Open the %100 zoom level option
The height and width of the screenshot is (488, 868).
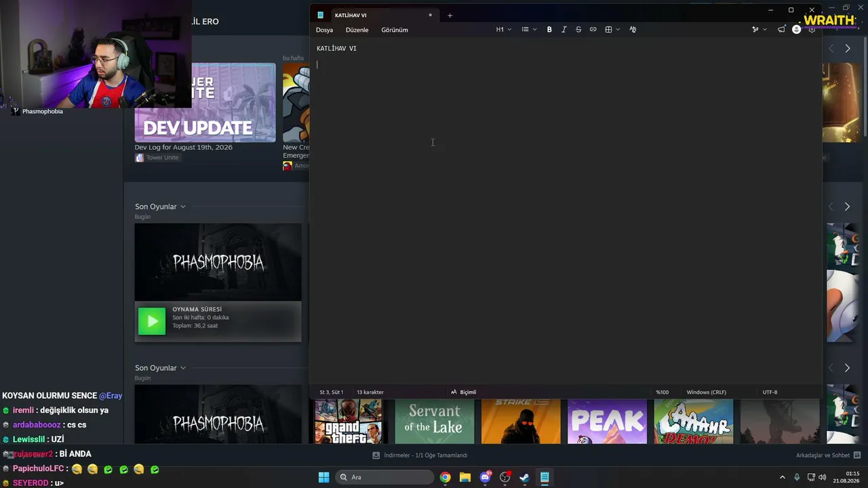[x=662, y=392]
